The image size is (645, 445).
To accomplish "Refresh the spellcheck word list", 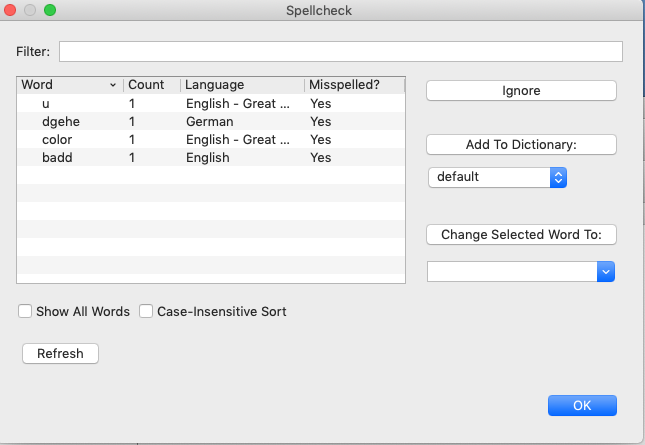I will pyautogui.click(x=60, y=354).
